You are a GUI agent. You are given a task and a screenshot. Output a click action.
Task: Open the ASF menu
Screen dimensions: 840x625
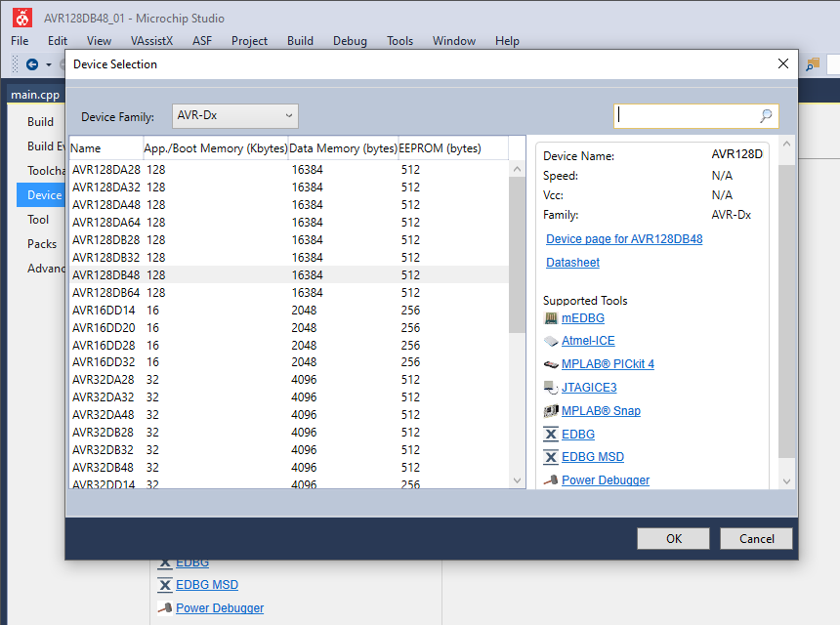point(202,41)
